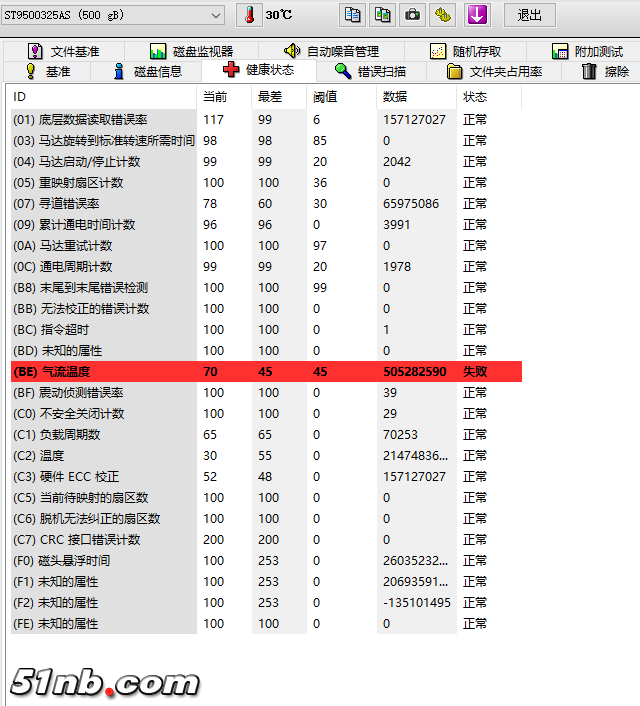The image size is (640, 706).
Task: Click the green chart 磁盘监视器 icon
Action: pos(158,51)
